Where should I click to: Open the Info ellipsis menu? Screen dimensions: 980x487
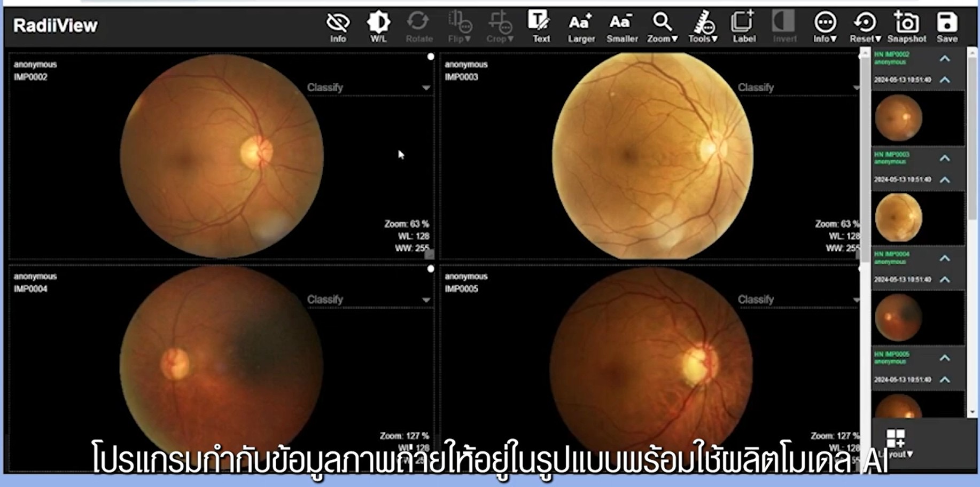[825, 27]
